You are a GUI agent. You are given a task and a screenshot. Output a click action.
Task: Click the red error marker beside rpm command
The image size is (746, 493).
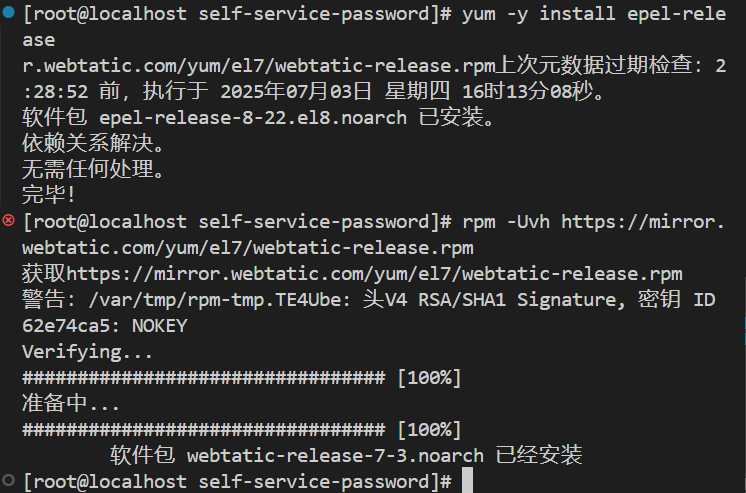(9, 220)
